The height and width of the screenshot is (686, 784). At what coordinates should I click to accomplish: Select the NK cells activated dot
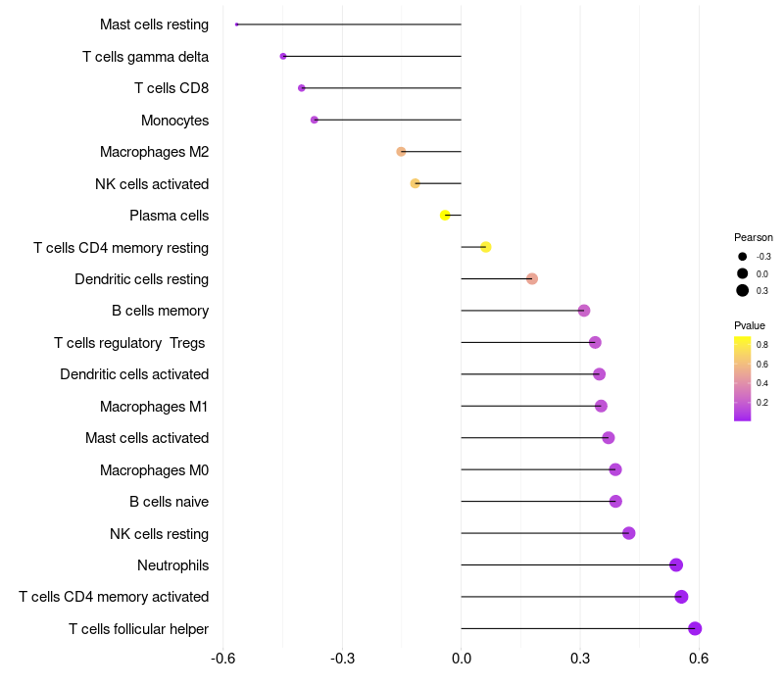(416, 183)
